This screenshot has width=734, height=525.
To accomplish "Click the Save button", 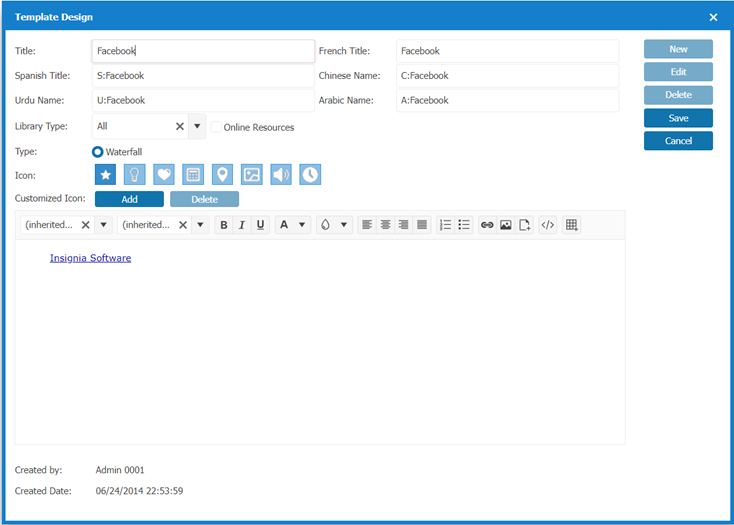I will [678, 118].
